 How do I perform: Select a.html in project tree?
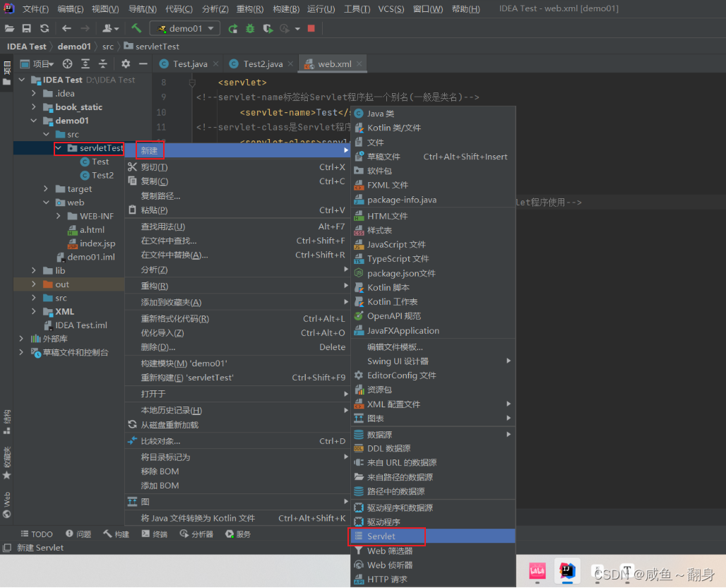click(x=92, y=229)
